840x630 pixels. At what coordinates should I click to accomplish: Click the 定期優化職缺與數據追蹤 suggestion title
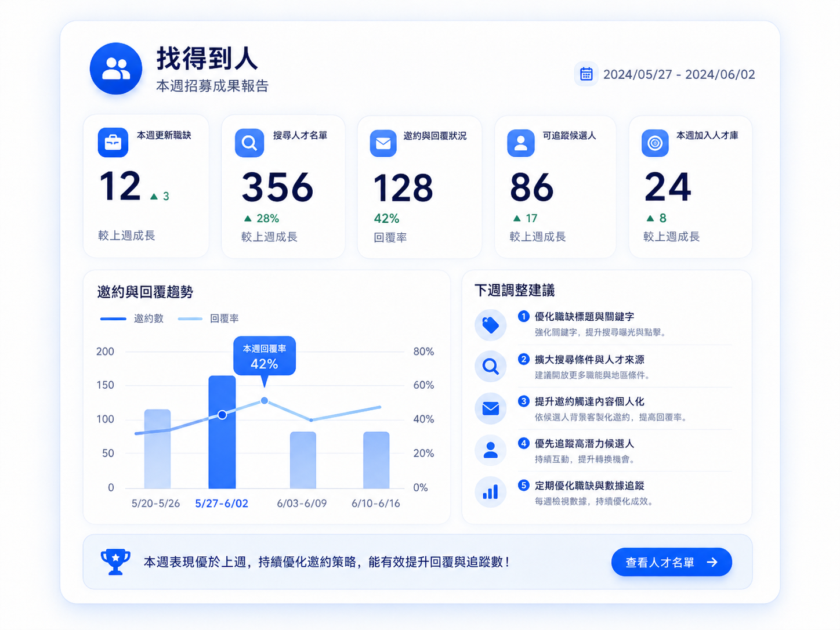coord(589,486)
